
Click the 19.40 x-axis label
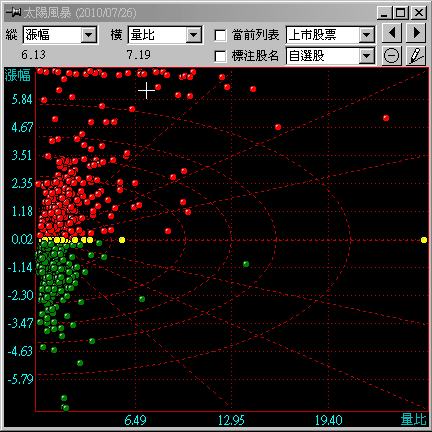(x=329, y=420)
